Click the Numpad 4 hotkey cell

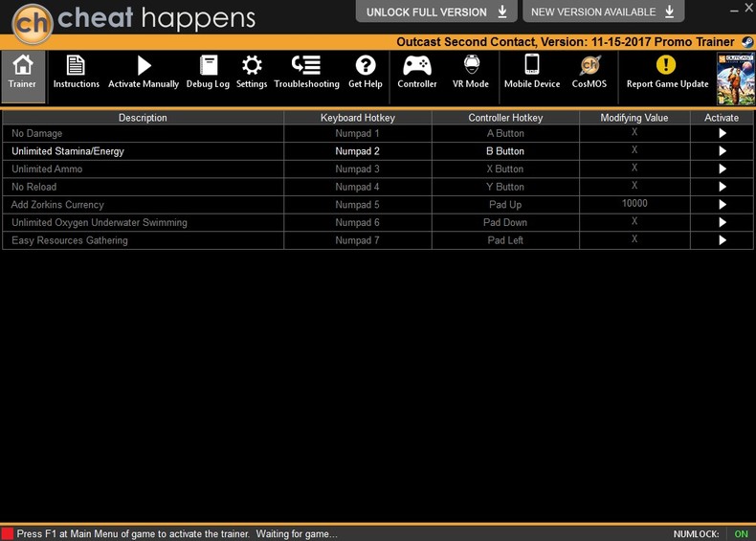point(358,188)
